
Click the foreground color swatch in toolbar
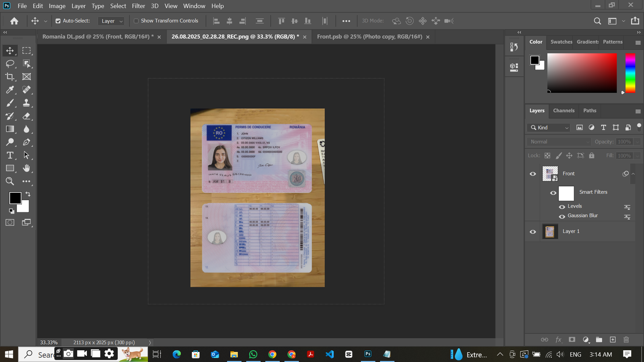[x=15, y=198]
